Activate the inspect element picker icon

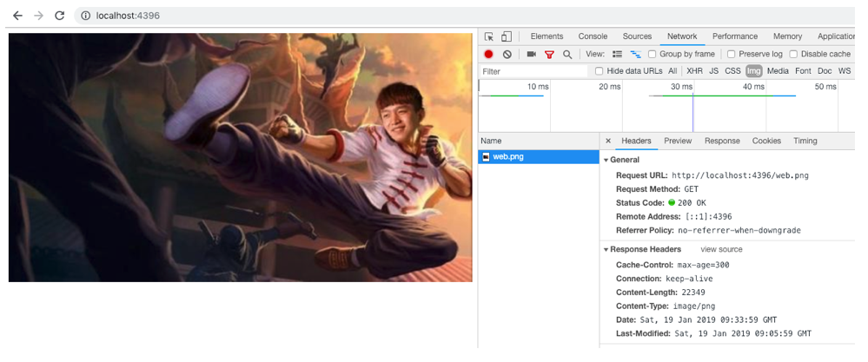489,36
